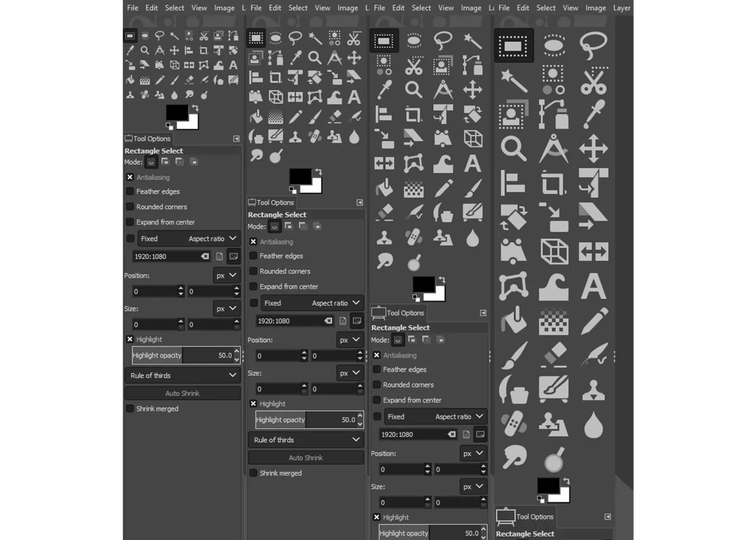Screen dimensions: 756x540
Task: Disable the Antialiasing checkbox
Action: pyautogui.click(x=130, y=177)
